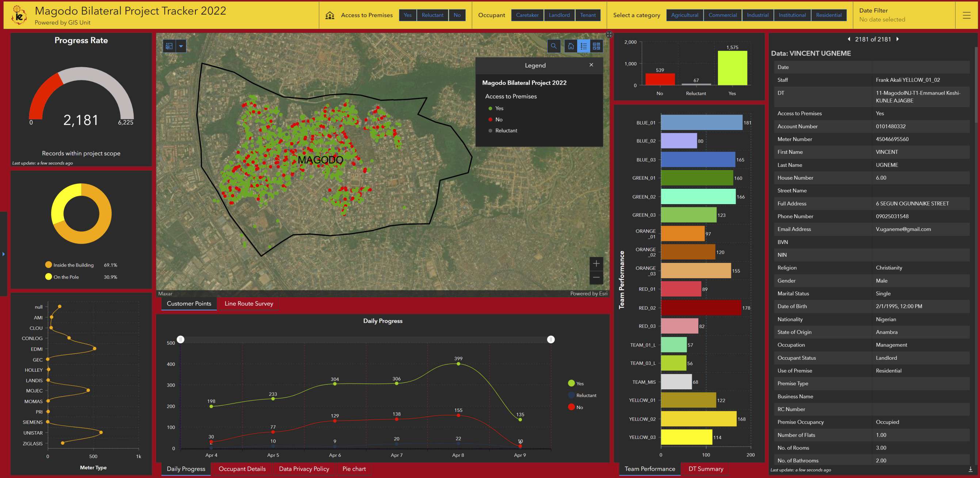Grab the left Daily Progress range handle

tap(181, 339)
